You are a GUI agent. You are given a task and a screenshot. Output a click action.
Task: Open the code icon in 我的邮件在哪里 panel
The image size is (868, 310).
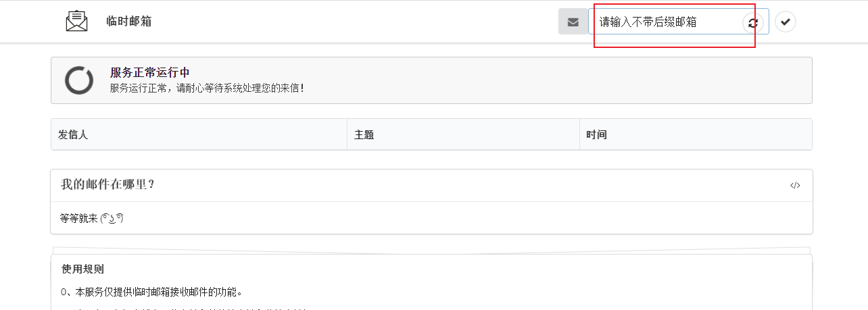(795, 186)
